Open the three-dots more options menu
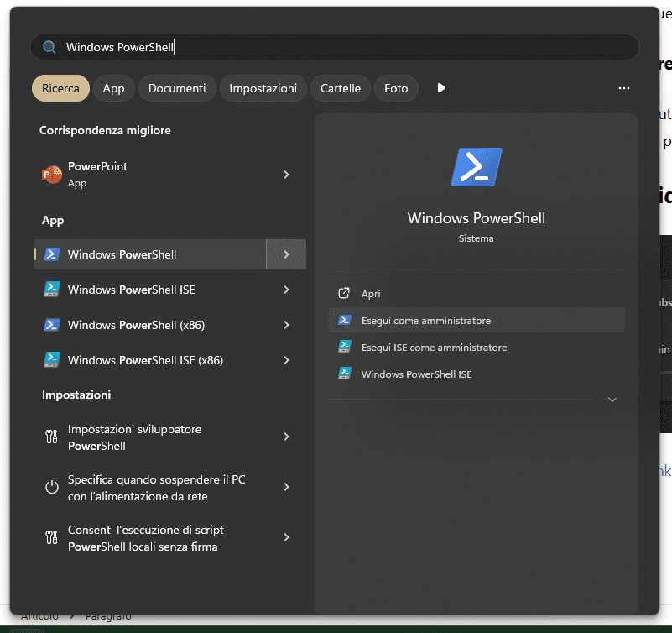The width and height of the screenshot is (672, 633). coord(623,88)
